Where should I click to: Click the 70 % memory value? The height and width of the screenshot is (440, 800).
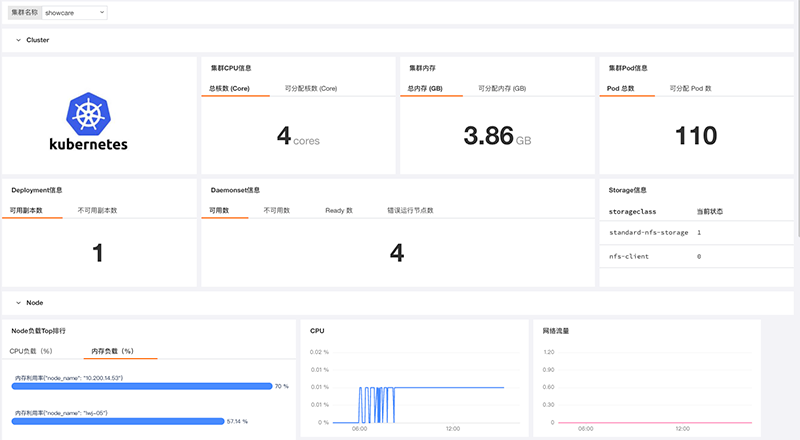point(282,386)
